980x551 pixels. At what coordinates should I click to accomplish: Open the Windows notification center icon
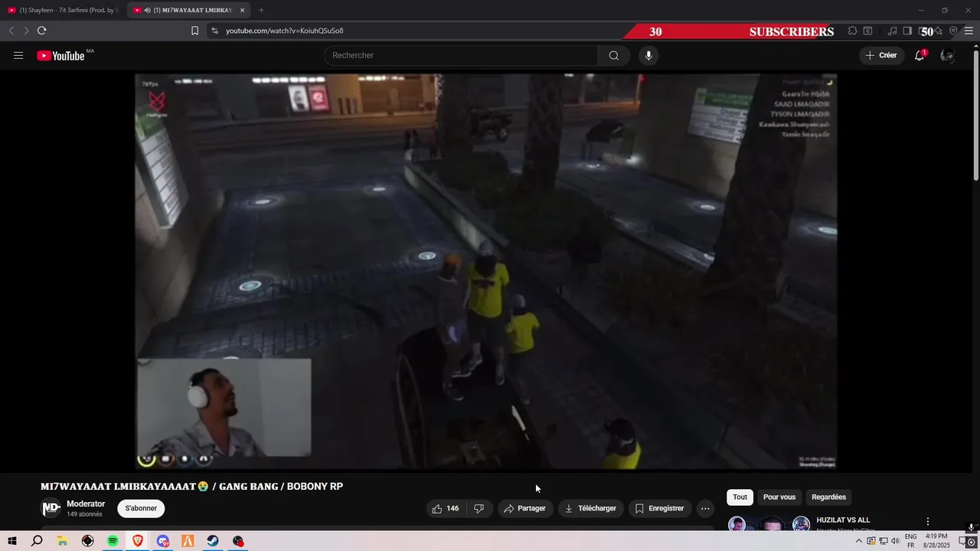tap(963, 541)
